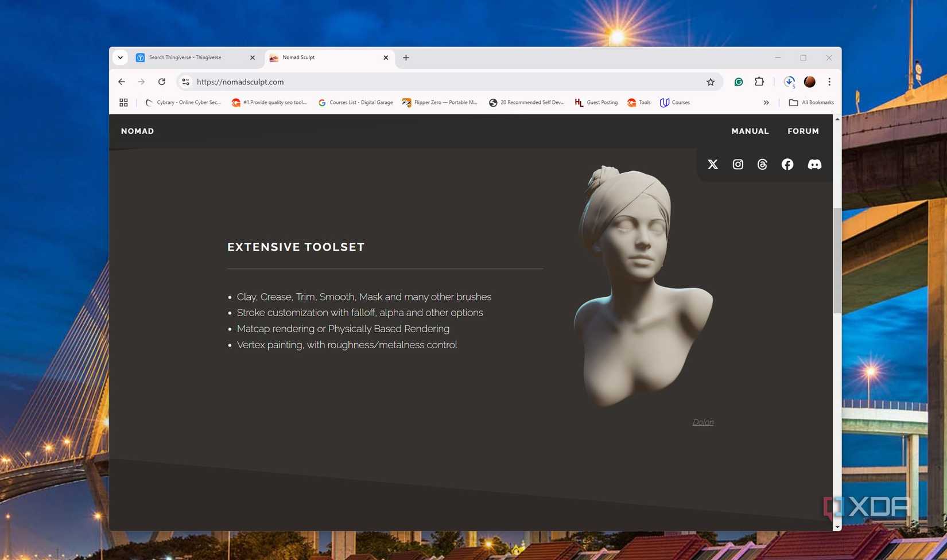The width and height of the screenshot is (947, 560).
Task: Open Chrome's three-dot menu
Action: pyautogui.click(x=829, y=82)
